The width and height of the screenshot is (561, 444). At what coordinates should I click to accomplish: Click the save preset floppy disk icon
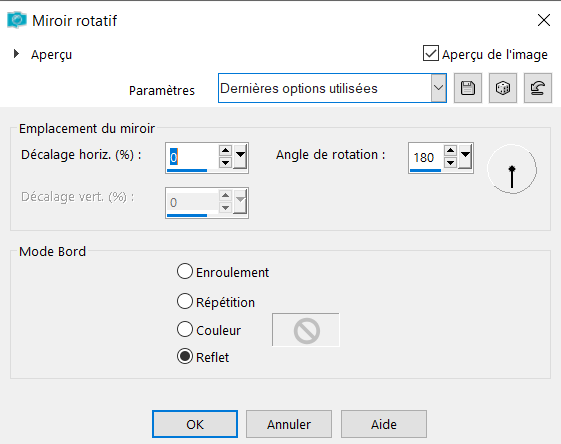[x=468, y=88]
